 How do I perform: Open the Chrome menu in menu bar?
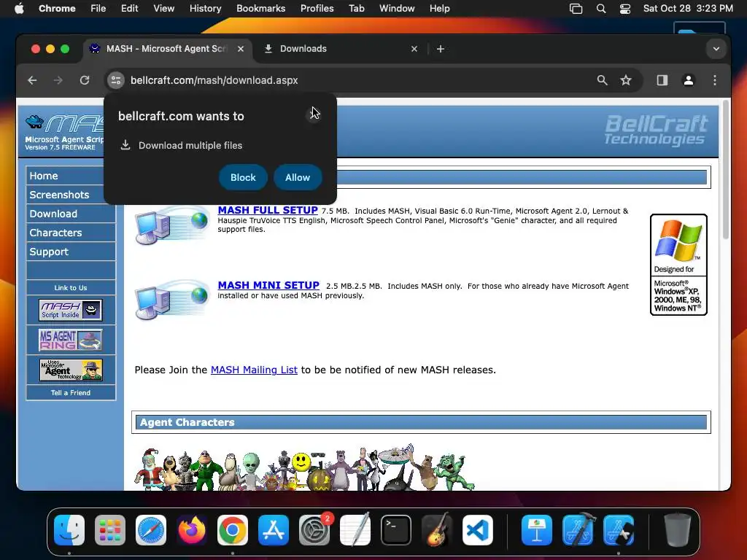57,9
